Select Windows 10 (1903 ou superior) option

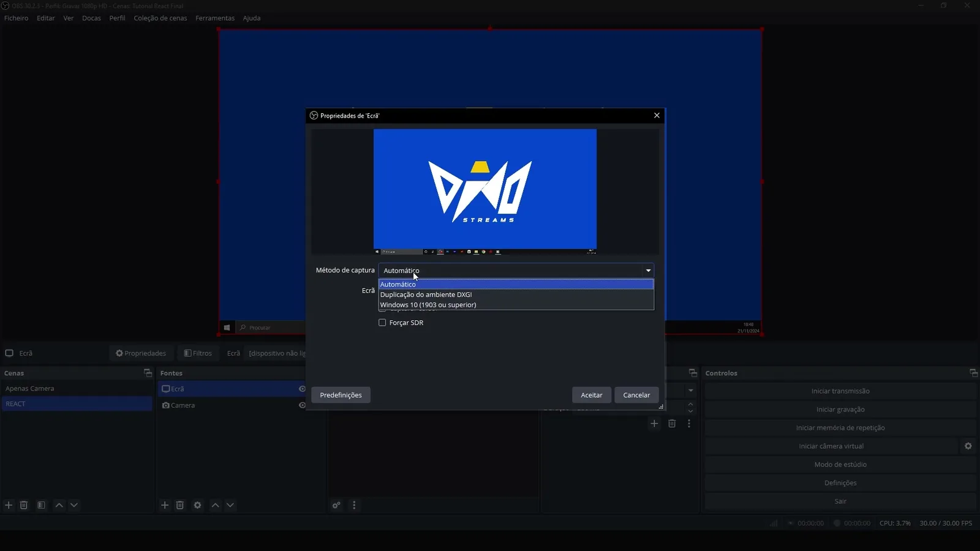(516, 304)
